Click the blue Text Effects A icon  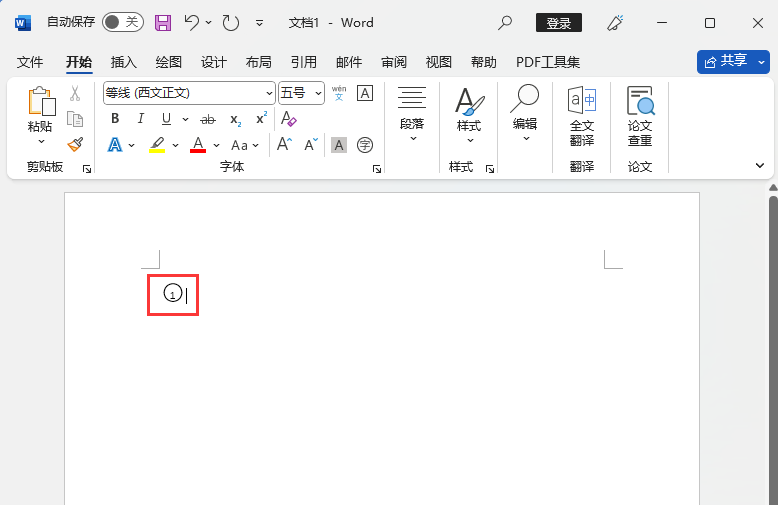[115, 145]
